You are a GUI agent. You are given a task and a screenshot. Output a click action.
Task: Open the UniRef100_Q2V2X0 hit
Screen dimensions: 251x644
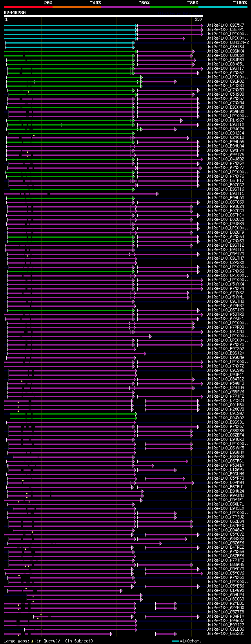click(x=225, y=262)
